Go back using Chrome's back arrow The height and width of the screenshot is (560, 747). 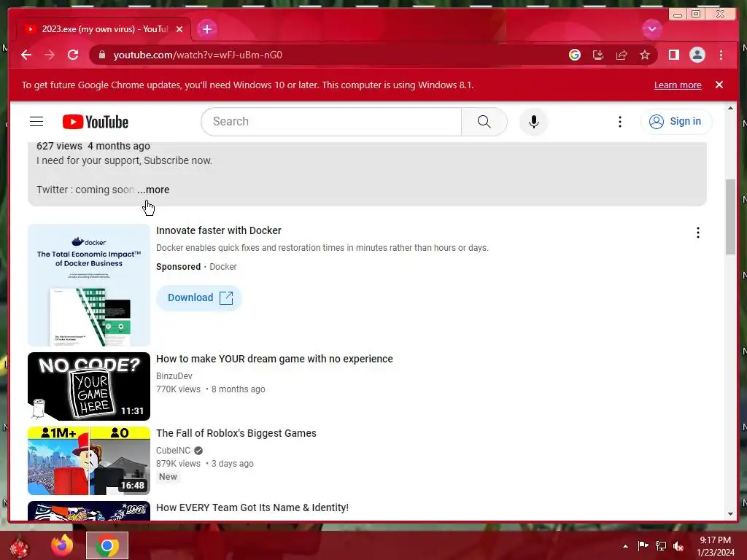point(26,55)
